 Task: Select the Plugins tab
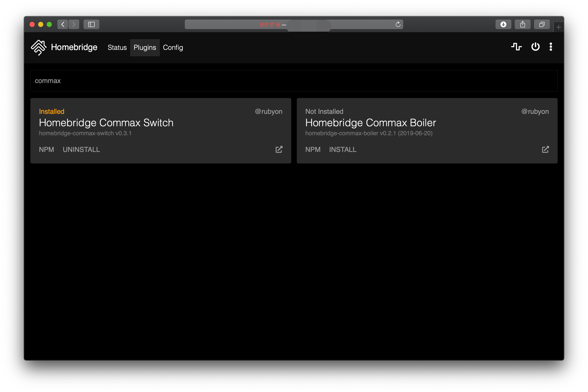[x=145, y=48]
